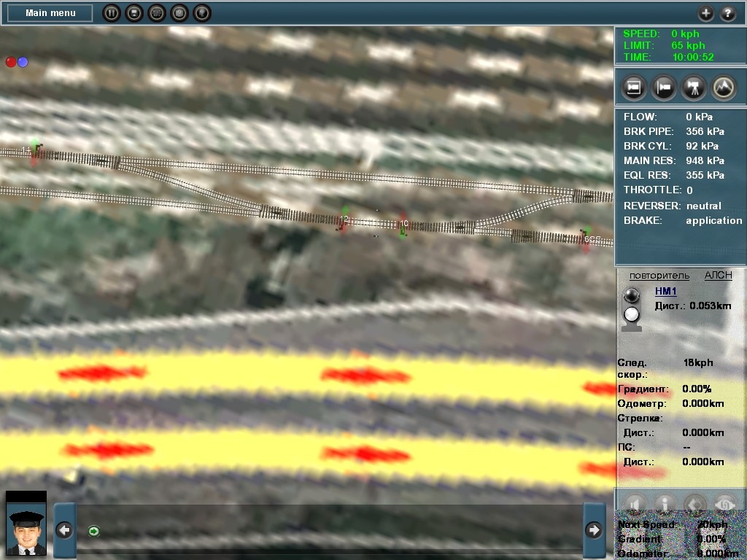Switch to the external chase camera view

[x=664, y=87]
